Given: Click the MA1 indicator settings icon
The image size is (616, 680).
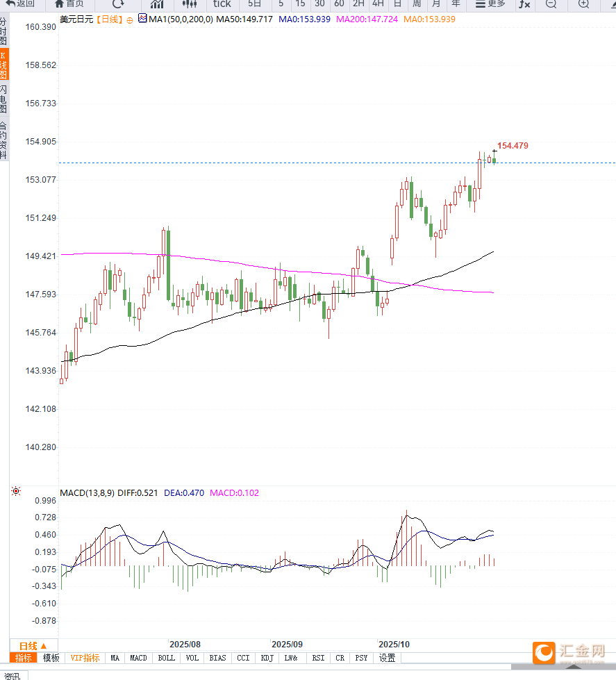Looking at the screenshot, I should coord(142,19).
